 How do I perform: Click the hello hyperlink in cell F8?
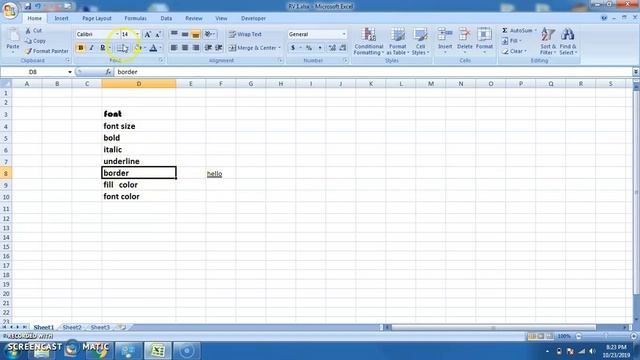(214, 174)
